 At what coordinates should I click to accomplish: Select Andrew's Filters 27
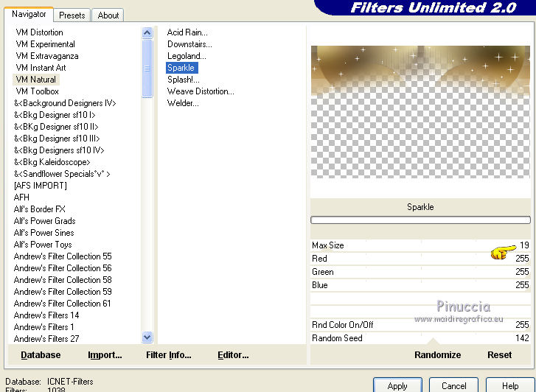(x=46, y=339)
